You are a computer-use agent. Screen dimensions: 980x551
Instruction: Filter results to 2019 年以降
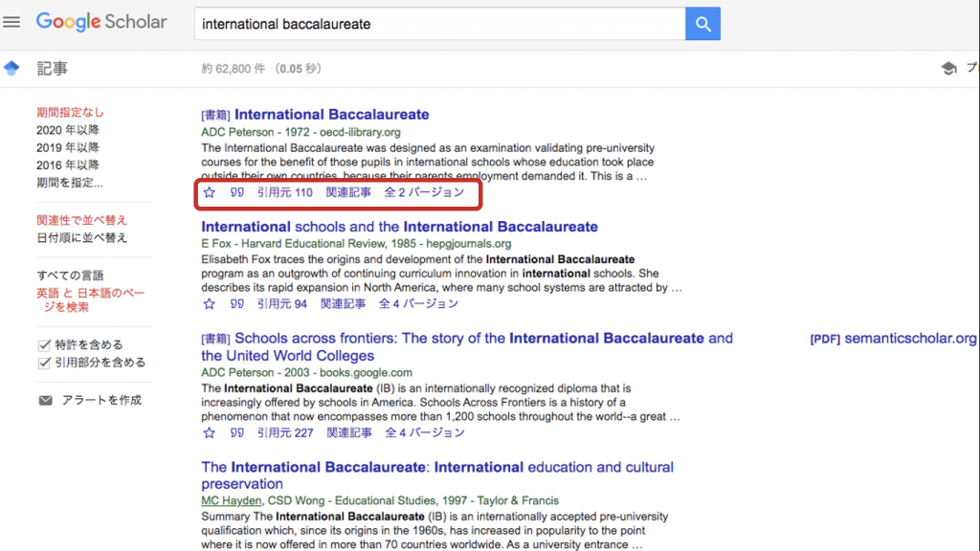[x=68, y=147]
